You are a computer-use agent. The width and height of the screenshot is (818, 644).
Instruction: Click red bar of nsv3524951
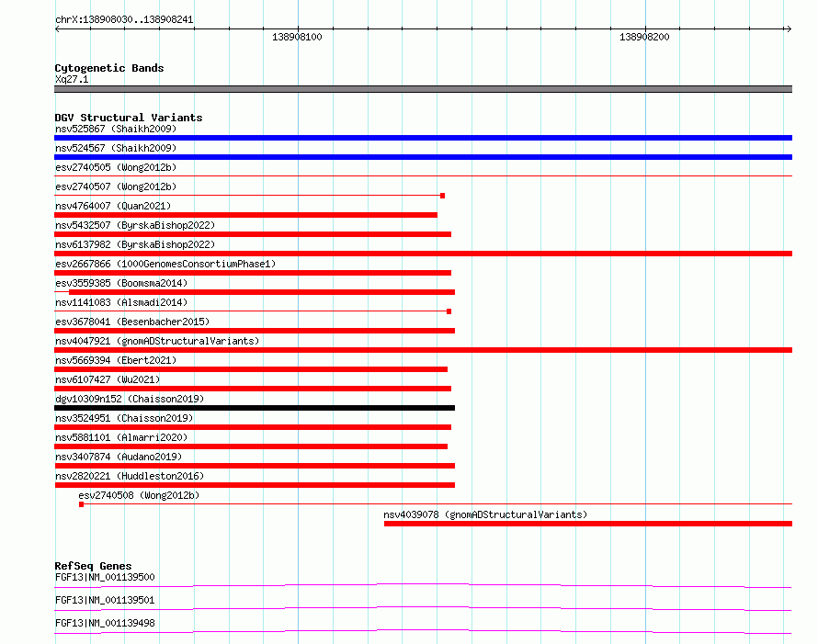click(253, 427)
